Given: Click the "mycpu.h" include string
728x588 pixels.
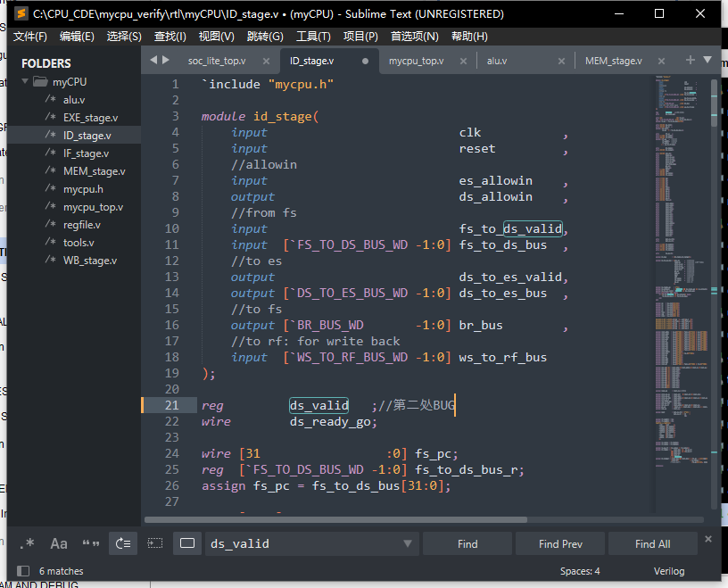Looking at the screenshot, I should (x=301, y=84).
